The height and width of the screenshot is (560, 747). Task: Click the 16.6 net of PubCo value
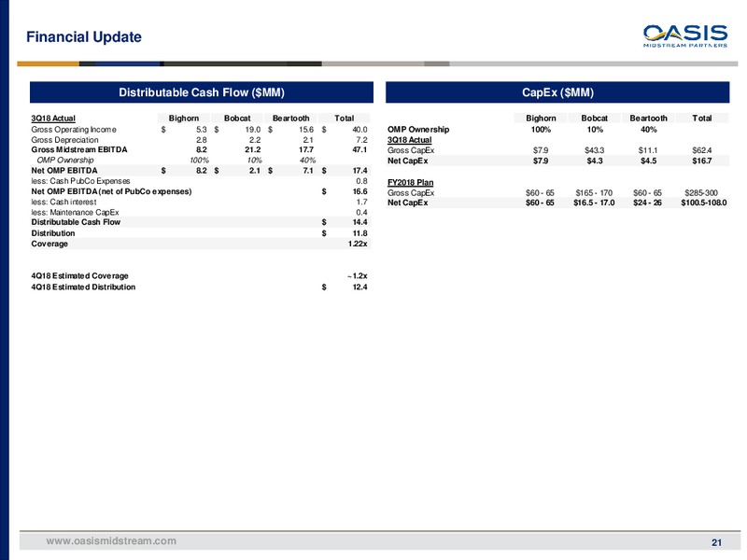click(x=359, y=191)
